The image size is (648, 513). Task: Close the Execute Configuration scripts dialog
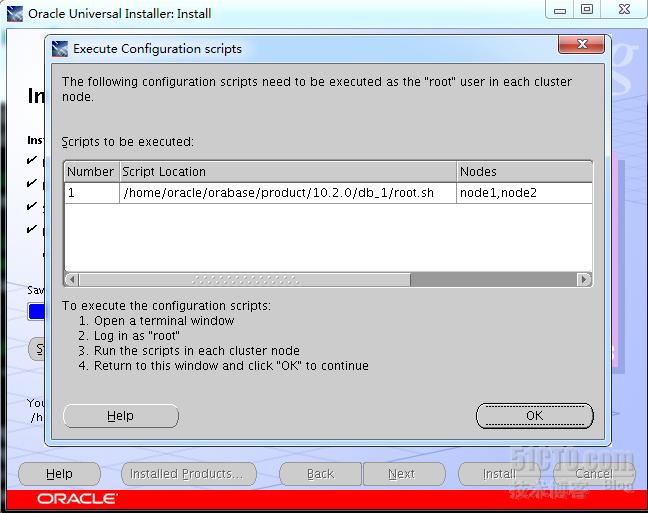[581, 44]
